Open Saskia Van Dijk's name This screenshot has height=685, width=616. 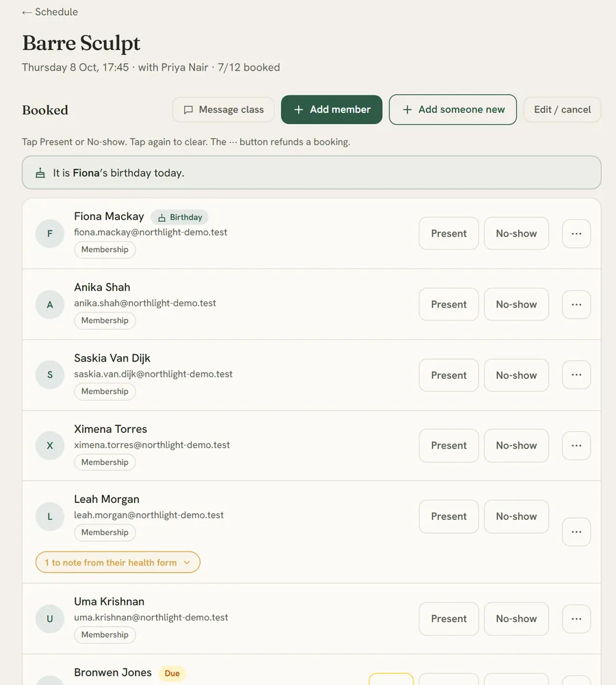coord(112,358)
